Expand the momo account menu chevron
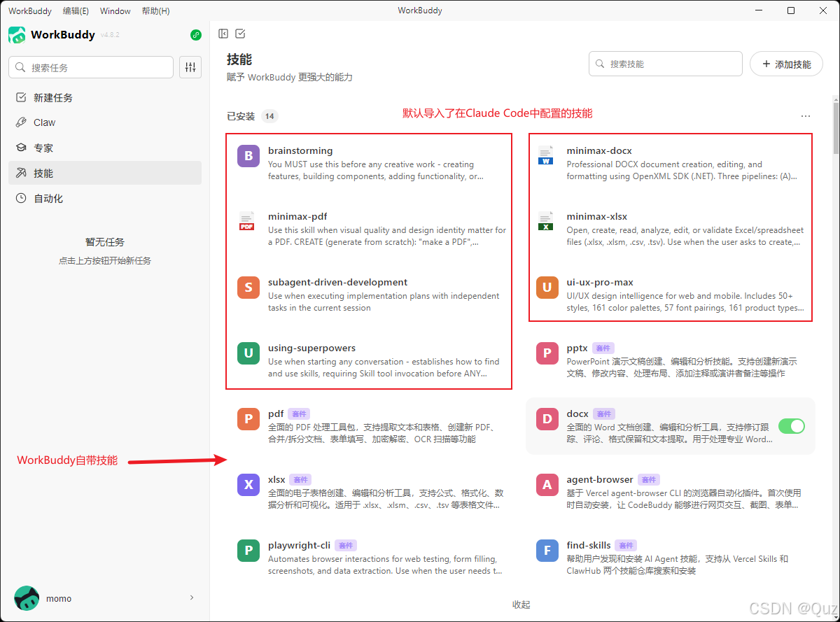The height and width of the screenshot is (622, 840). [192, 598]
